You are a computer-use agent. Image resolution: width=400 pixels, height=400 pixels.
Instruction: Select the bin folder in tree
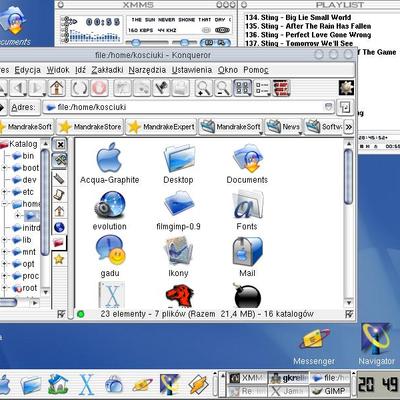coord(23,156)
